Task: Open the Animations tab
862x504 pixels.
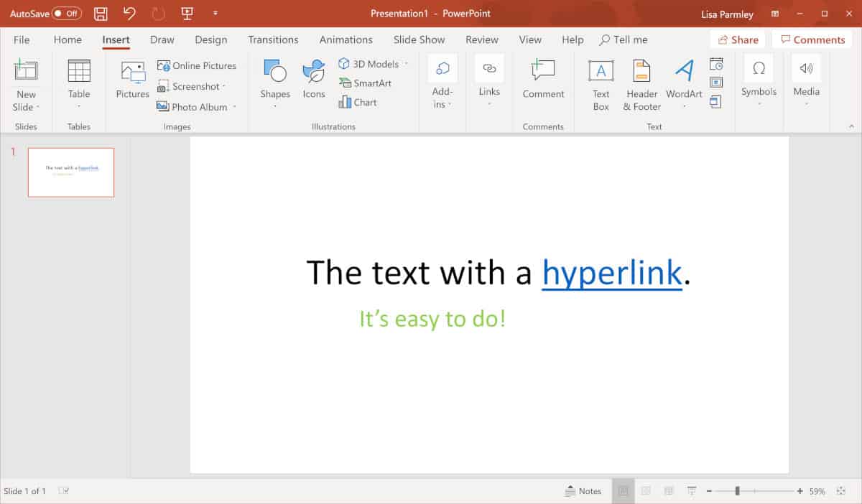Action: 346,39
